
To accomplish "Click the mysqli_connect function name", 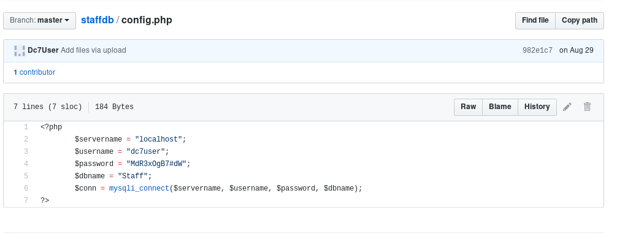I will 139,189.
